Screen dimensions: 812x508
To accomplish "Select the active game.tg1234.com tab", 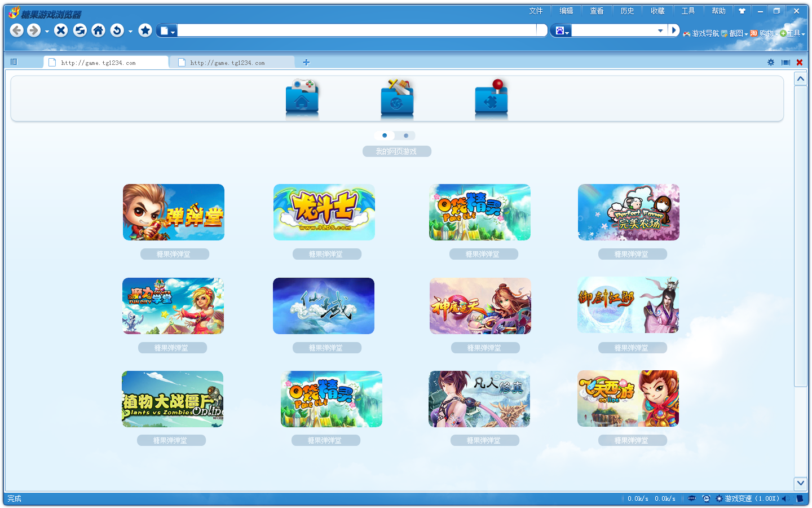I will tap(105, 63).
